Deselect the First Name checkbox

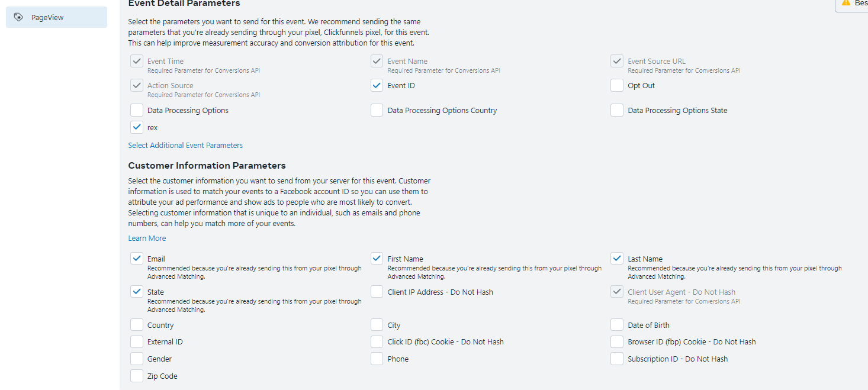377,259
